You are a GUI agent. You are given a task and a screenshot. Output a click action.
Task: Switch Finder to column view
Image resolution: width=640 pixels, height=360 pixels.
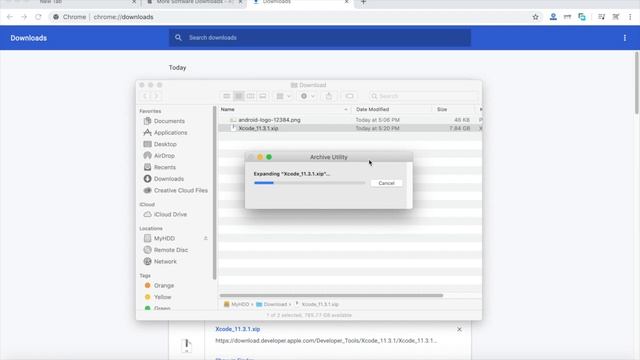pos(251,96)
